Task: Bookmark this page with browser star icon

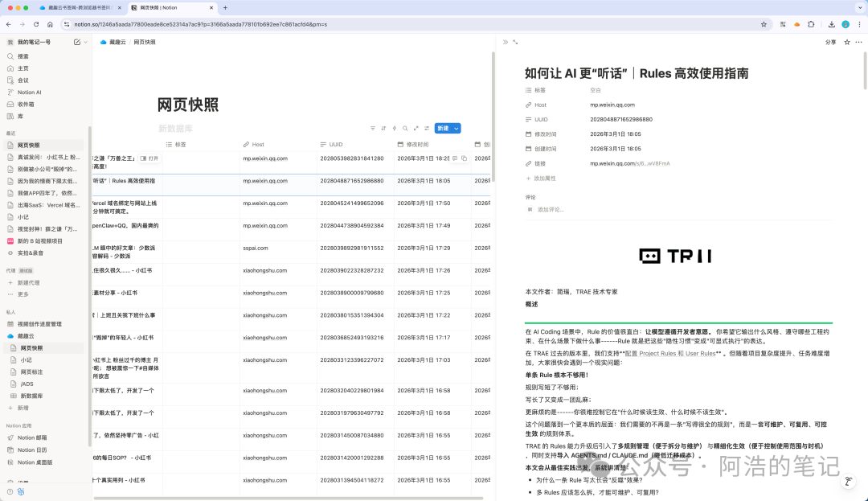Action: pyautogui.click(x=764, y=24)
